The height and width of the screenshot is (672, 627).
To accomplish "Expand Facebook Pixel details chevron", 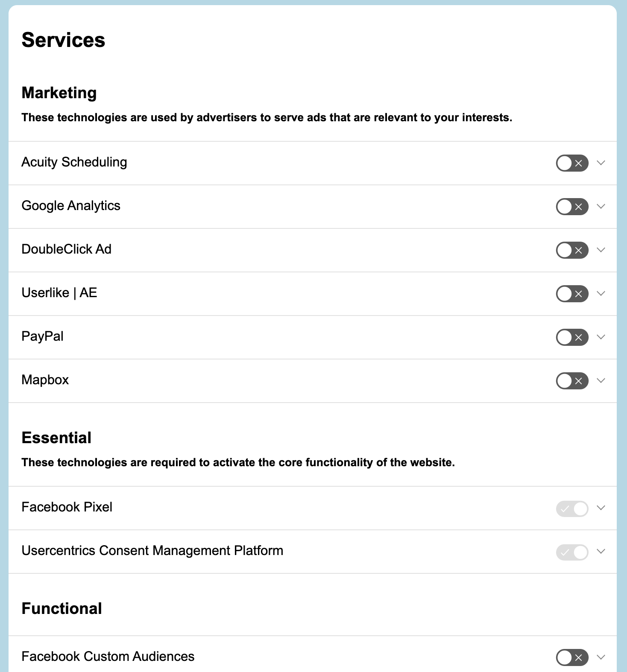I will click(601, 508).
